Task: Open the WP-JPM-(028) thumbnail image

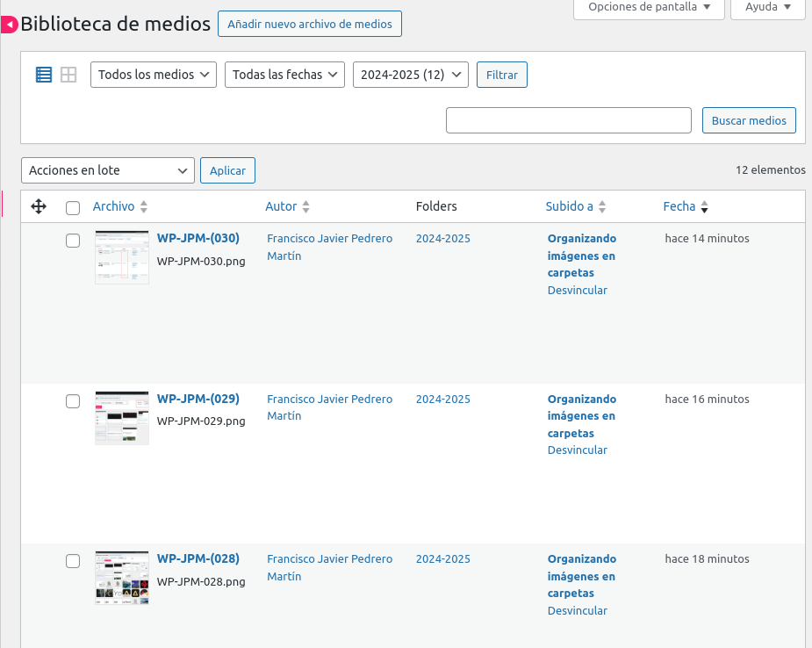Action: [x=122, y=578]
